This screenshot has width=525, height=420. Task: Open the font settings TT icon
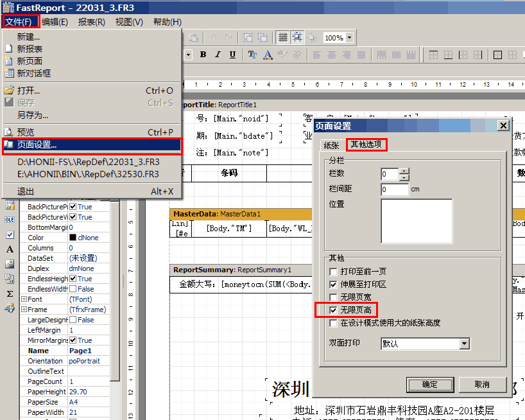tap(252, 55)
